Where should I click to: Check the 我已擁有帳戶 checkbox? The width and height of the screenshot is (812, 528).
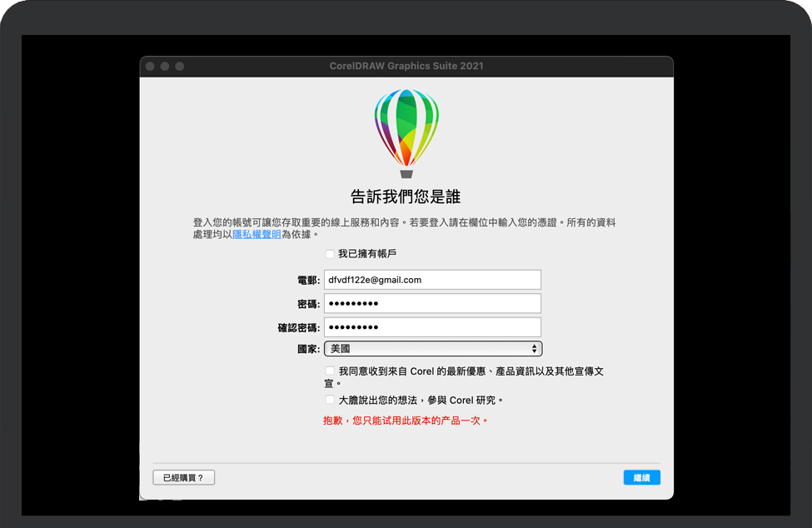pos(330,253)
